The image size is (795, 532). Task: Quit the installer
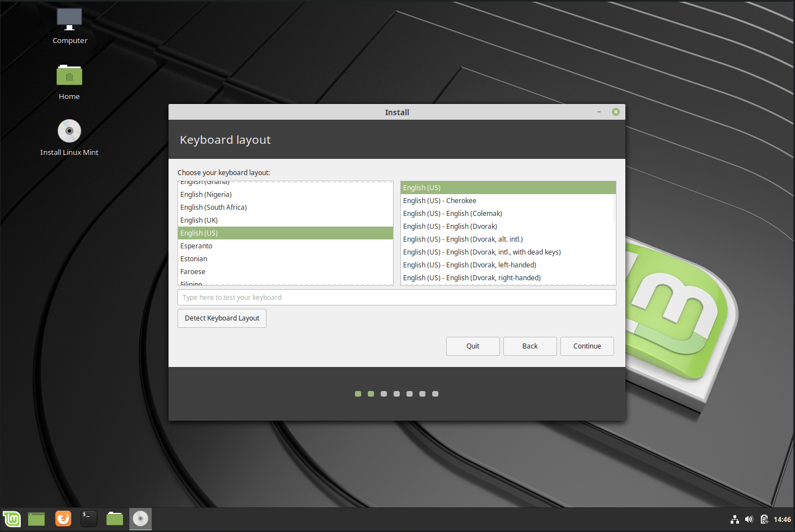pos(473,346)
